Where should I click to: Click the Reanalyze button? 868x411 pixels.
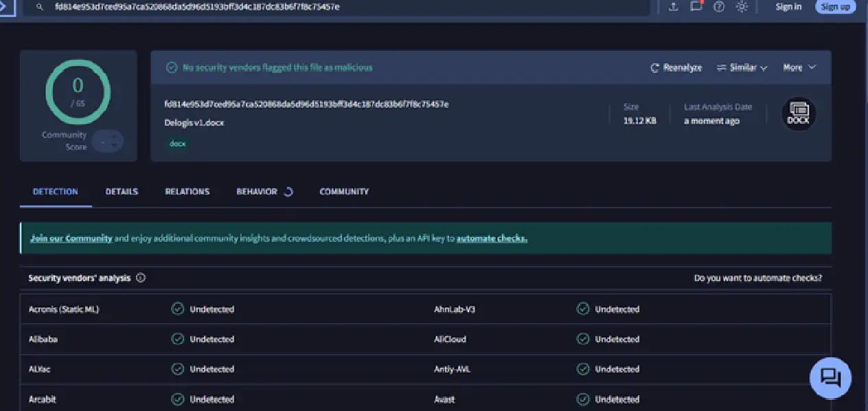676,67
